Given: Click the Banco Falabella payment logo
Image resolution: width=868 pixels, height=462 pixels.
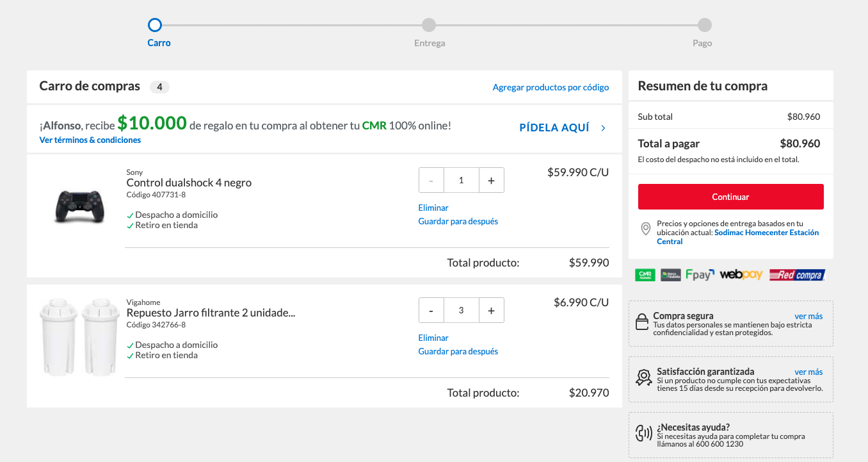Looking at the screenshot, I should (671, 275).
